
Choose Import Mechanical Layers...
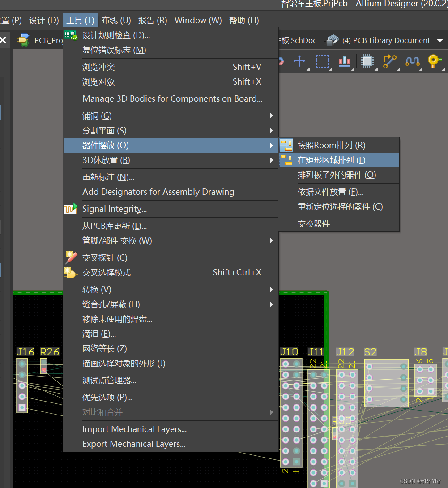(171, 429)
